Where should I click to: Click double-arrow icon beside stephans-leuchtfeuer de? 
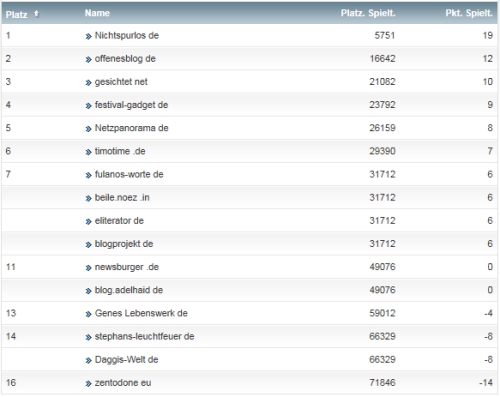[88, 338]
